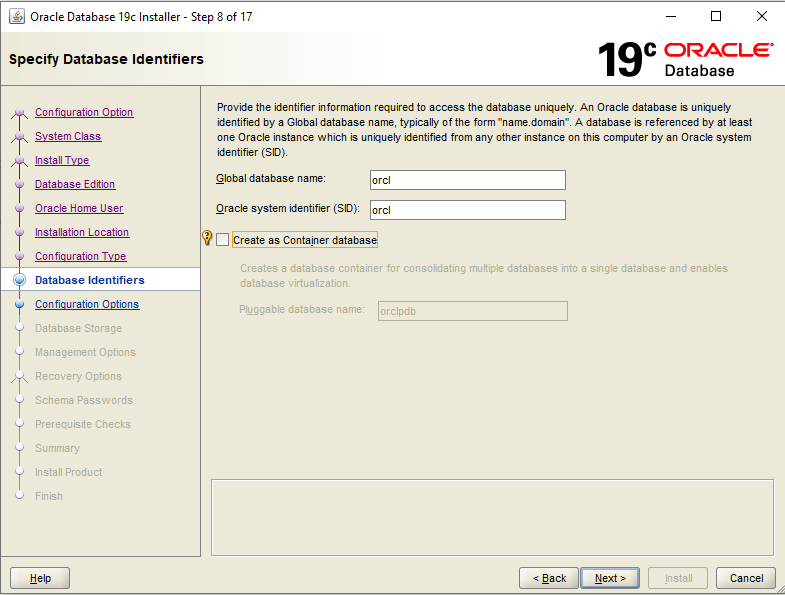
Task: Click the Database Storage step node icon
Action: pyautogui.click(x=20, y=328)
